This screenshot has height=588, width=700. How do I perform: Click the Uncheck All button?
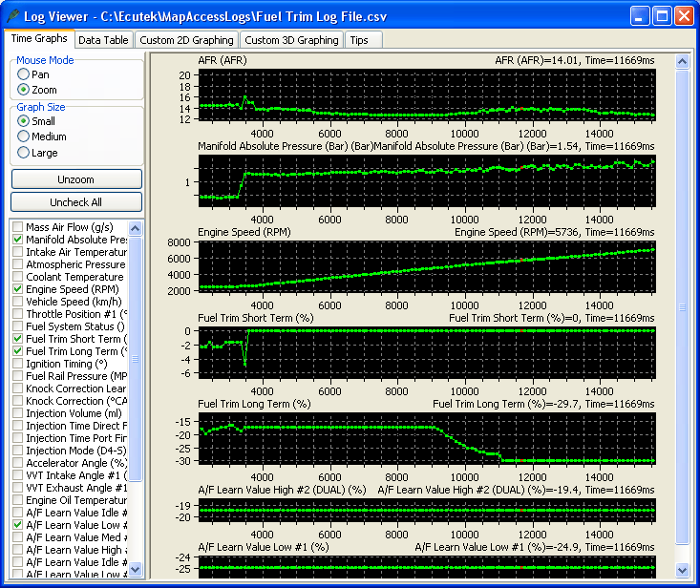(x=76, y=202)
